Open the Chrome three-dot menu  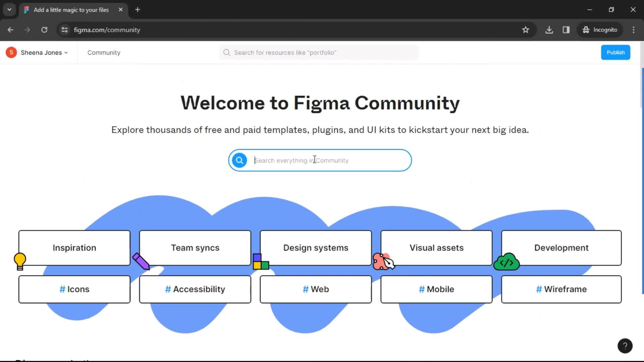[x=634, y=30]
